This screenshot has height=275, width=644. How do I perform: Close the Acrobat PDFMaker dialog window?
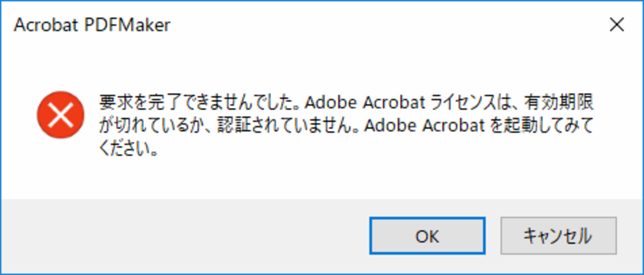[616, 25]
